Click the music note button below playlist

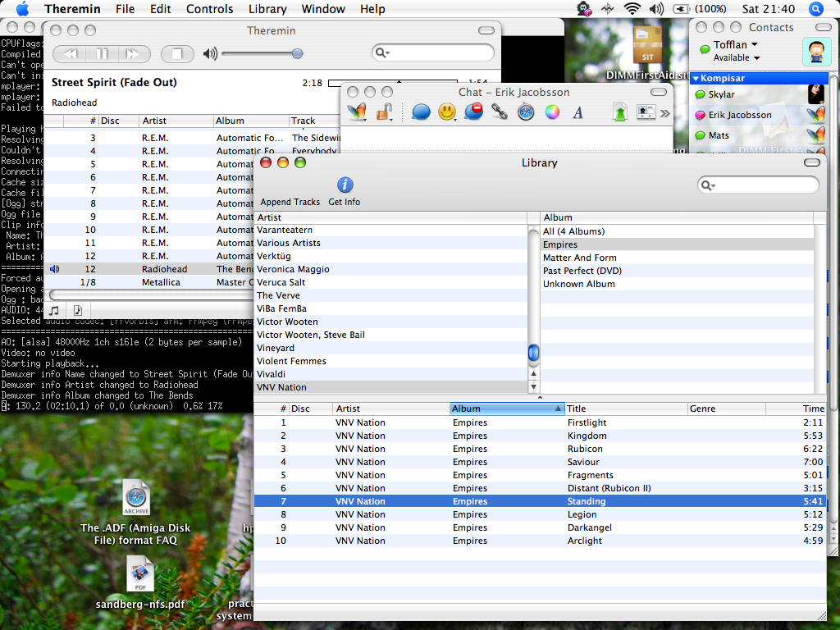pos(54,310)
